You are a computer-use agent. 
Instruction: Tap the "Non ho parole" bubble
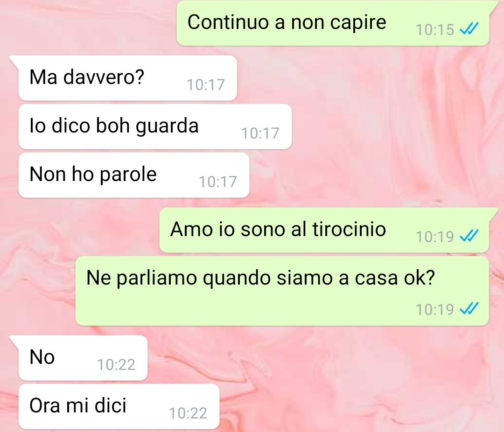pyautogui.click(x=134, y=175)
